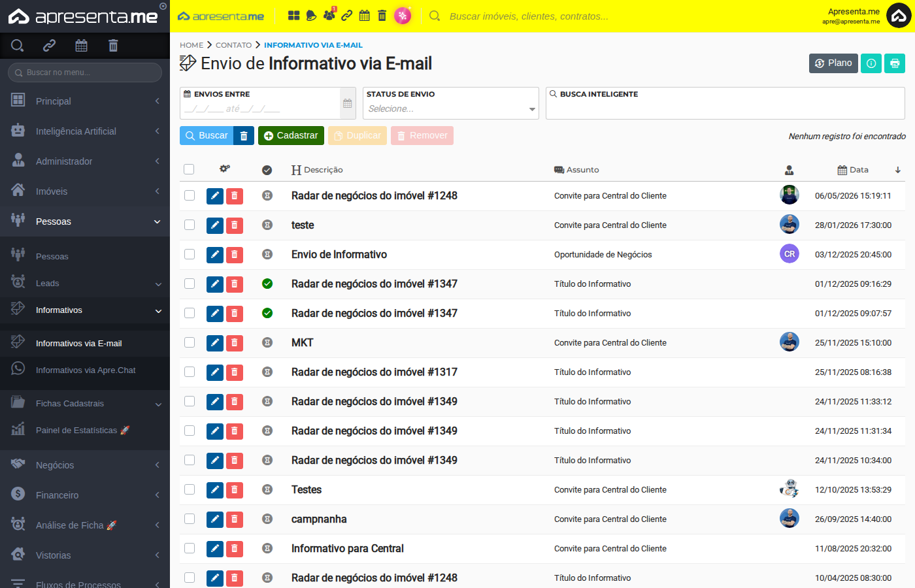Open calendar picker in Envios Entre field
Screen dimensions: 915x588
pyautogui.click(x=348, y=103)
